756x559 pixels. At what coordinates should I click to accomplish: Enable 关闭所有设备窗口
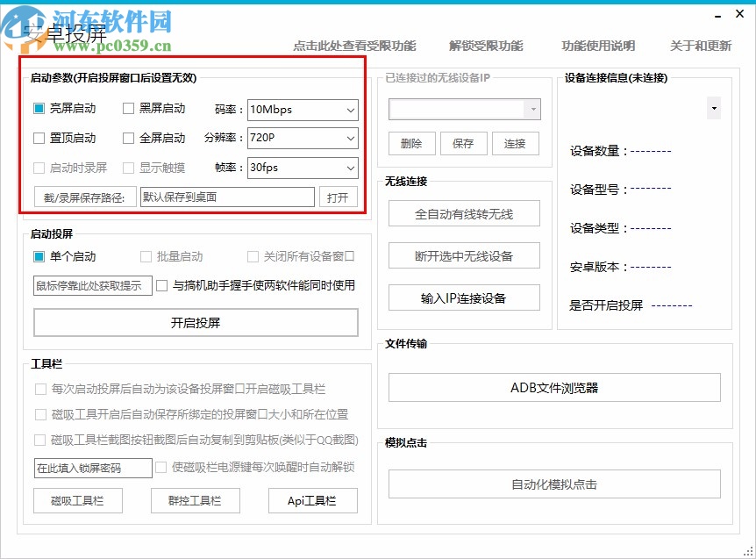[252, 256]
